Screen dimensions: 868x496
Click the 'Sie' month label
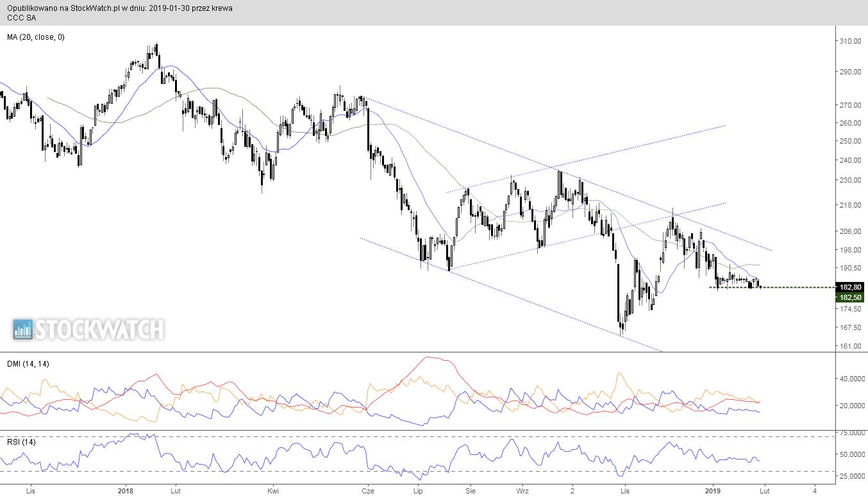(470, 490)
